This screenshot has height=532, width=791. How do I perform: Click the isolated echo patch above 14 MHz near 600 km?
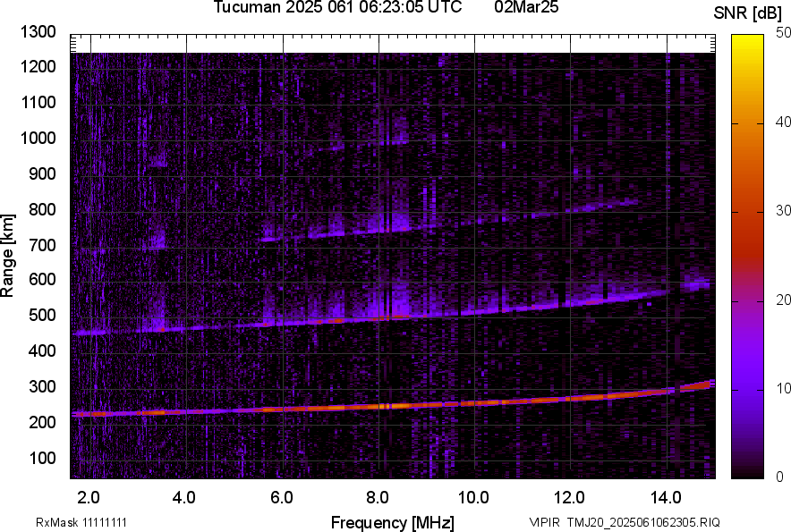pyautogui.click(x=697, y=284)
